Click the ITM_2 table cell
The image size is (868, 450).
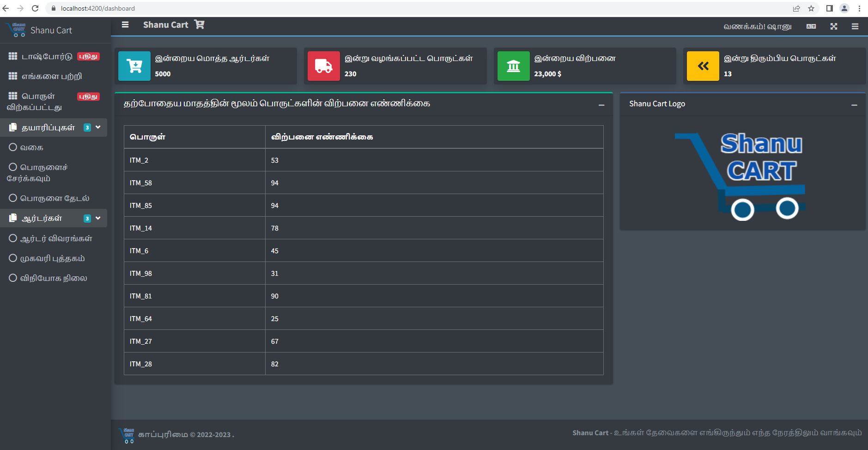coord(194,160)
